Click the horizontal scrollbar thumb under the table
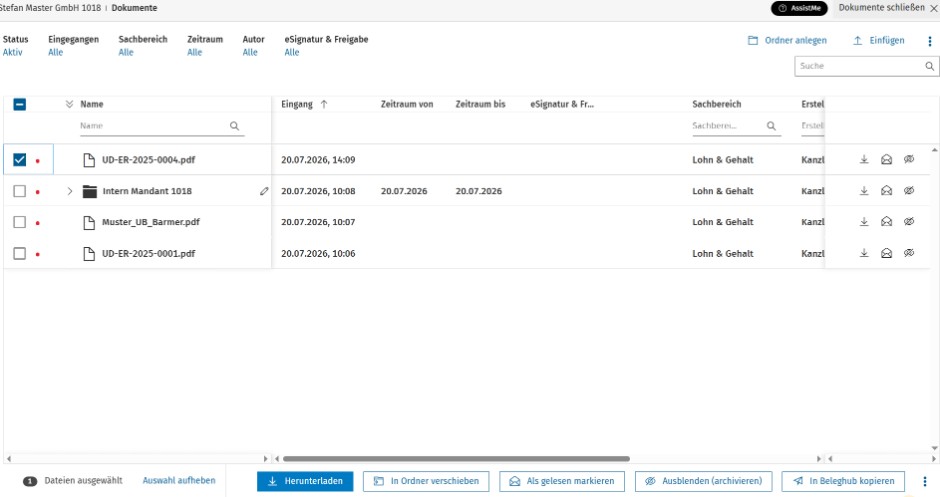Screen dimensions: 940x497 456,459
